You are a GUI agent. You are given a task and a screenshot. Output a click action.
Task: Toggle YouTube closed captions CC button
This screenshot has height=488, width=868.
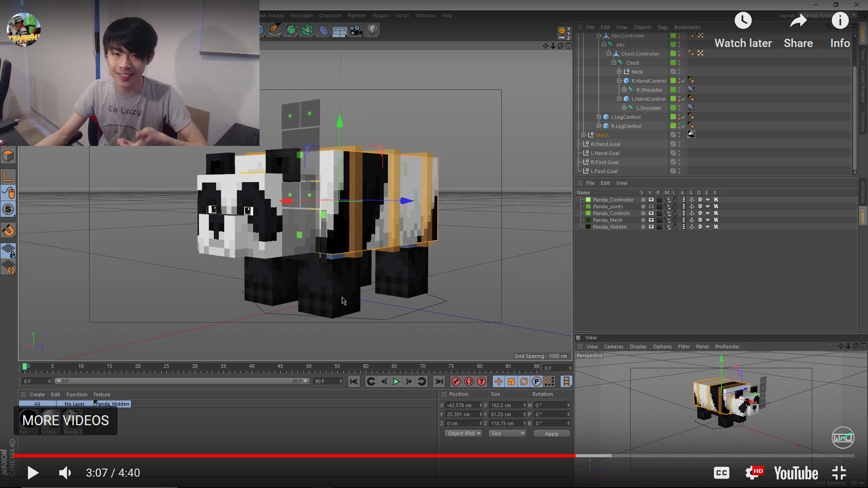coord(722,473)
